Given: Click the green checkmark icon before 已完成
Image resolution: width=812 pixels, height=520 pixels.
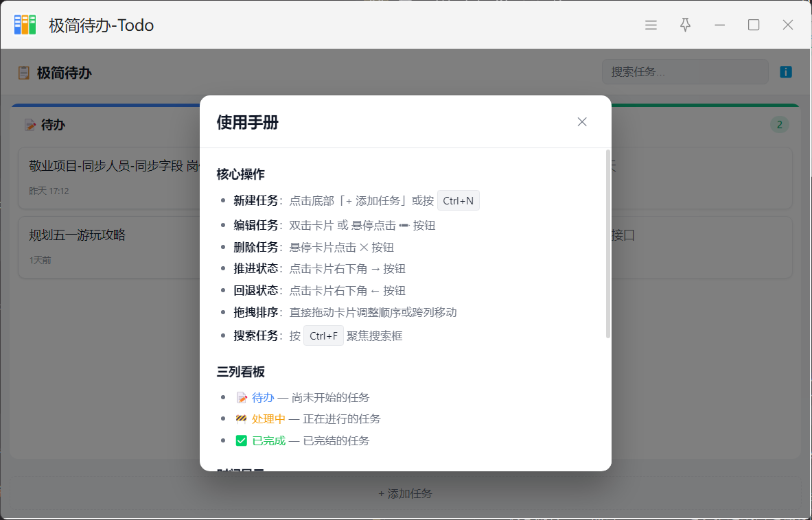Looking at the screenshot, I should pyautogui.click(x=241, y=440).
